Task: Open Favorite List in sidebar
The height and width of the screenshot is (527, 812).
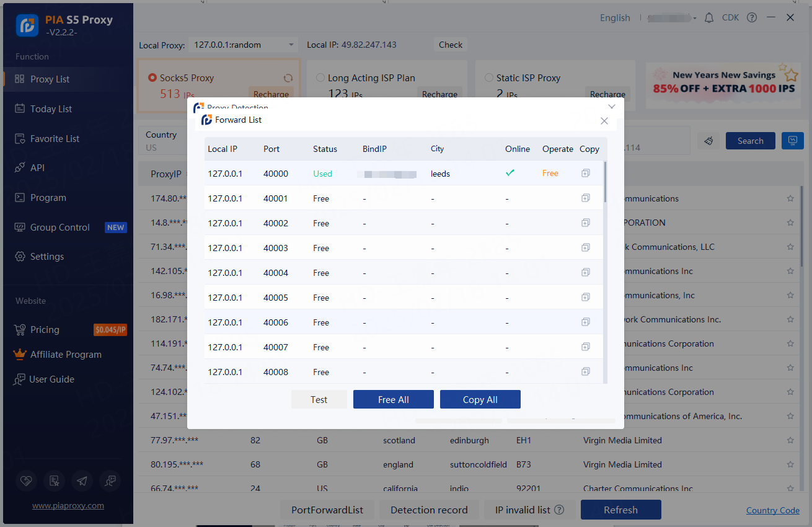Action: 68,138
